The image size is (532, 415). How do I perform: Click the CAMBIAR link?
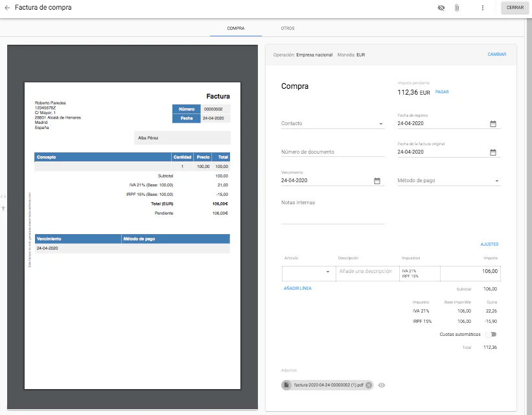coord(496,54)
